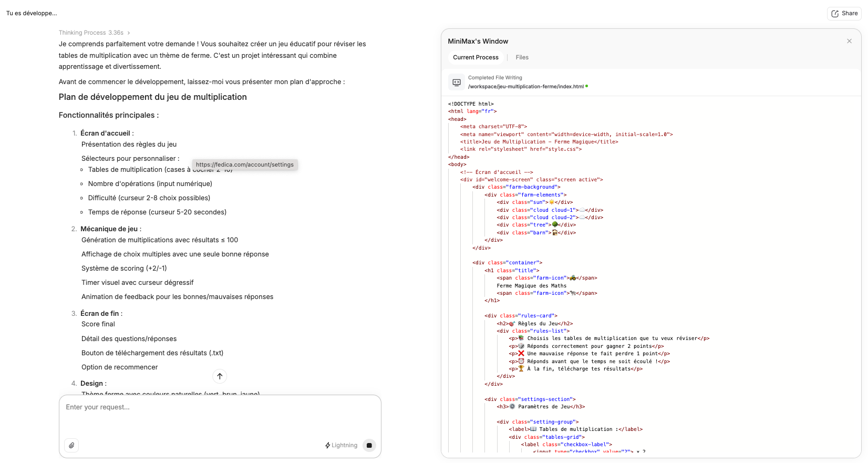Screen dimensions: 868x463
Task: Click the MiniMax's Window title
Action: click(x=478, y=41)
